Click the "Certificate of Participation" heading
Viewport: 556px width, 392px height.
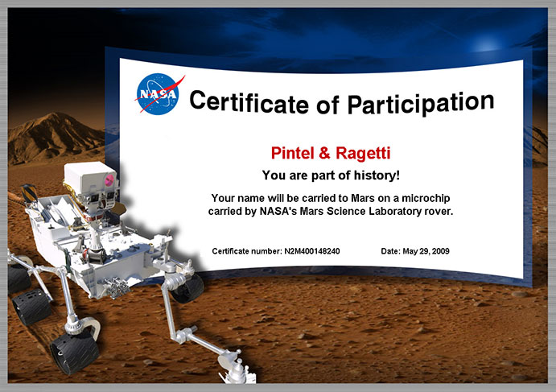click(x=340, y=102)
